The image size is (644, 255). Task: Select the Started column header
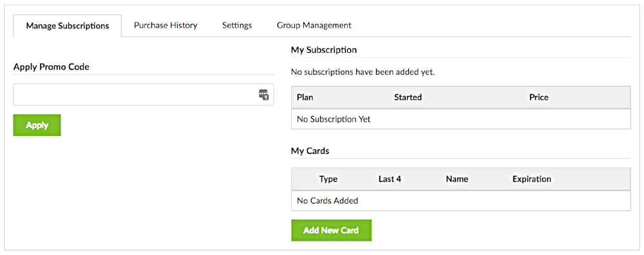click(x=408, y=97)
